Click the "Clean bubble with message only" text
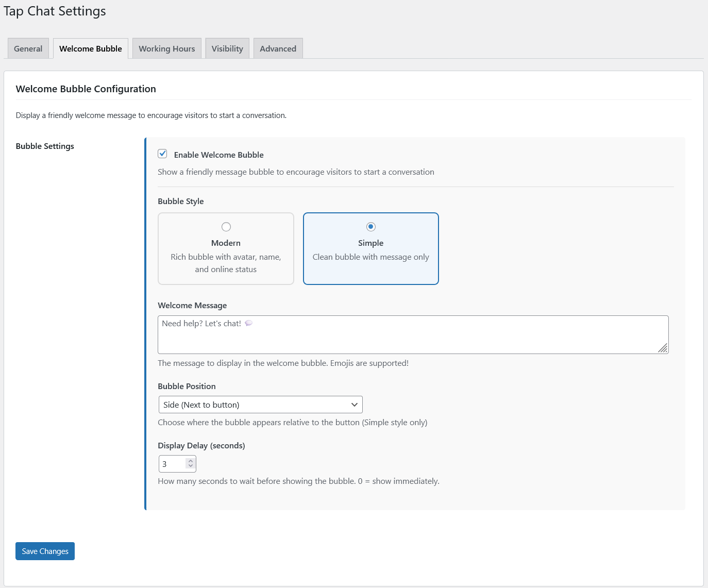The width and height of the screenshot is (708, 588). pos(370,257)
